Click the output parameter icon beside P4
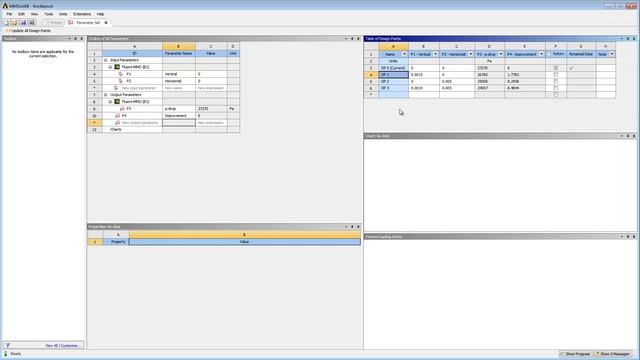This screenshot has width=640, height=360. pos(118,116)
